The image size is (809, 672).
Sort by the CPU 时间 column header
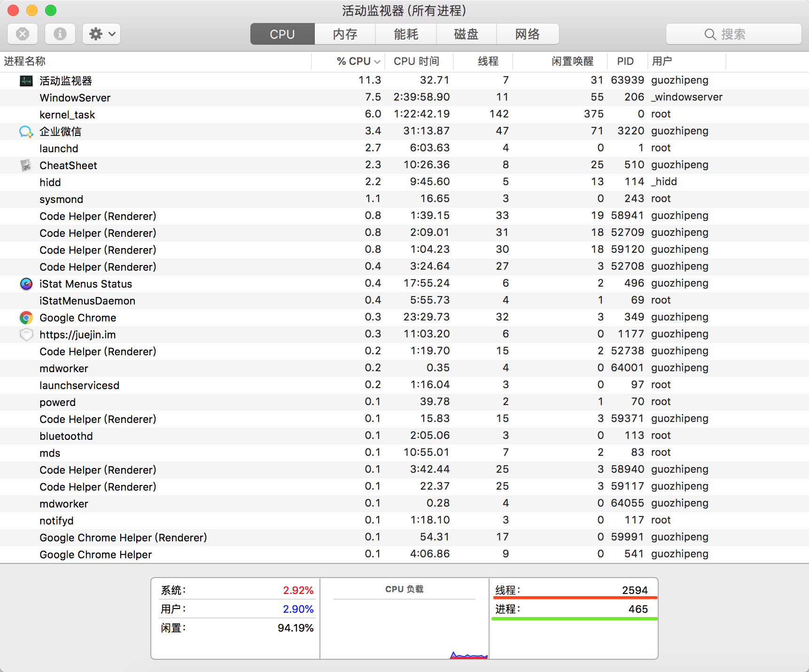(419, 61)
